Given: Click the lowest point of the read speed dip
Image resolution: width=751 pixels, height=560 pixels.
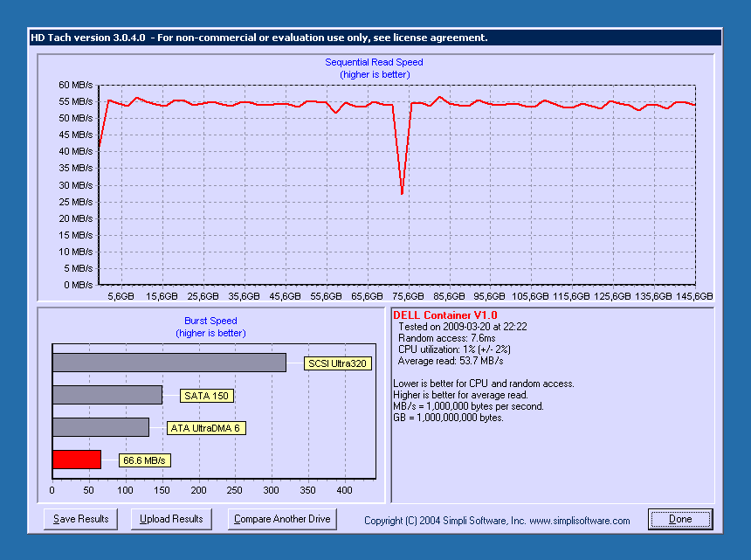Looking at the screenshot, I should [402, 193].
